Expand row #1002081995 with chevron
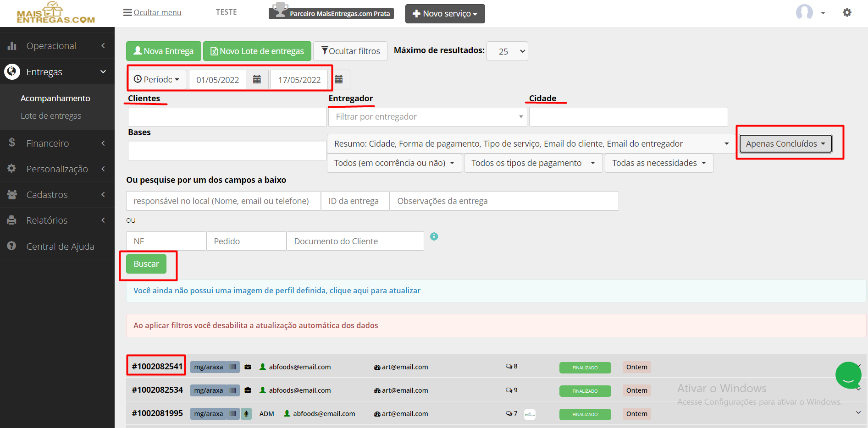The width and height of the screenshot is (868, 428). pyautogui.click(x=858, y=412)
